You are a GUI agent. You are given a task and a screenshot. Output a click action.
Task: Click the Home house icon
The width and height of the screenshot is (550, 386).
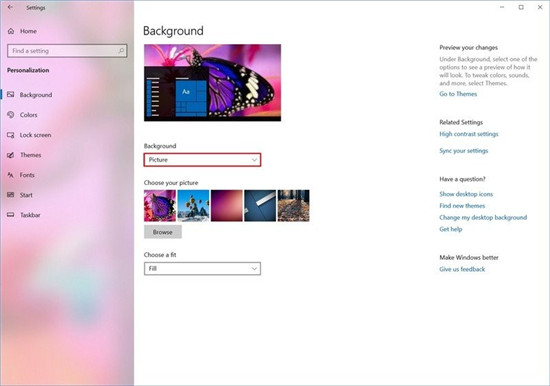coord(11,31)
